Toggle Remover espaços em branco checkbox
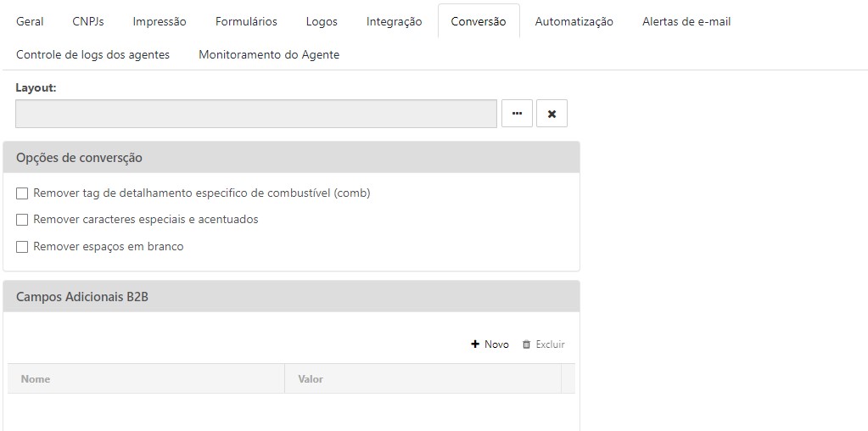The image size is (868, 431). click(x=22, y=247)
